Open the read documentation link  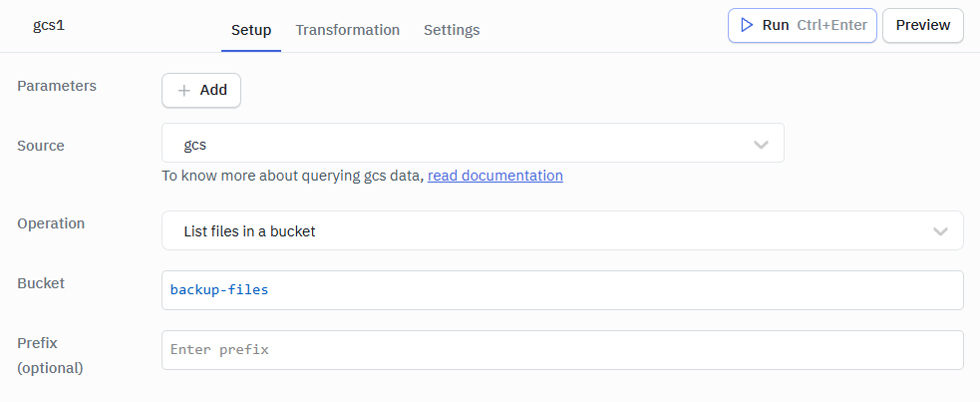495,176
